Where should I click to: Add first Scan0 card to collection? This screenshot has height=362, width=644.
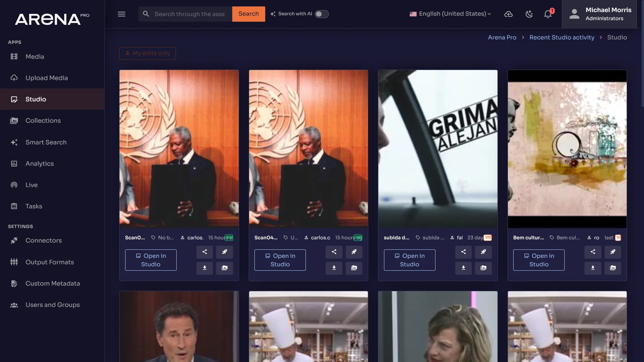click(224, 268)
